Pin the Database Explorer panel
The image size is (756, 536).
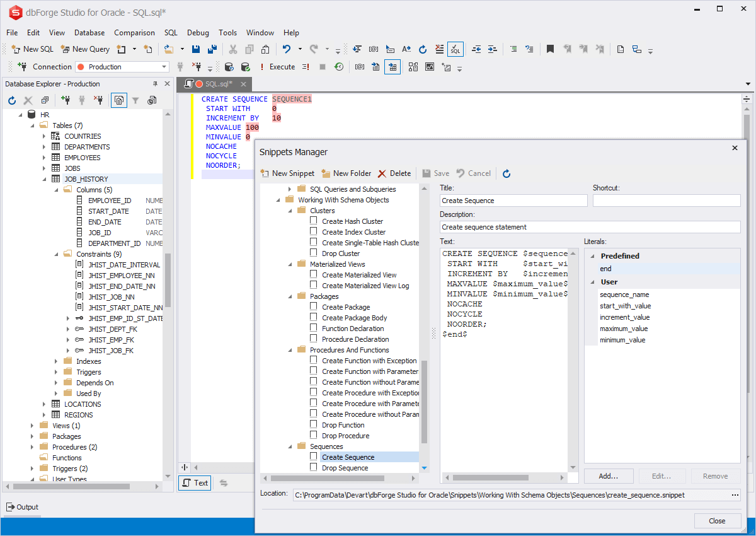(156, 84)
